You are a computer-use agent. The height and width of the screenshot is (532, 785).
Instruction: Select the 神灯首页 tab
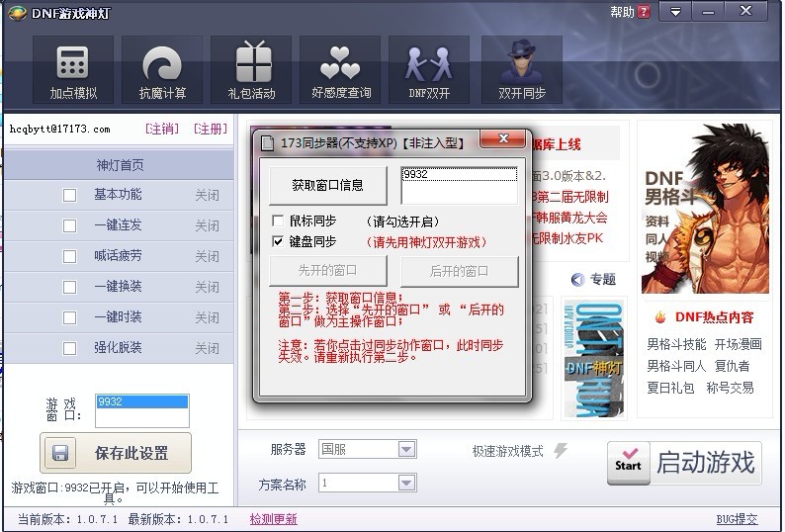(x=119, y=164)
